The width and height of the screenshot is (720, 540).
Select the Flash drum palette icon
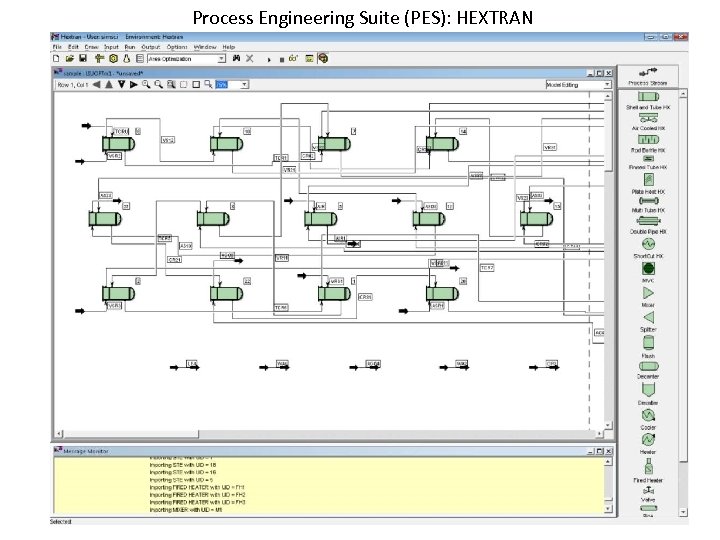[648, 343]
